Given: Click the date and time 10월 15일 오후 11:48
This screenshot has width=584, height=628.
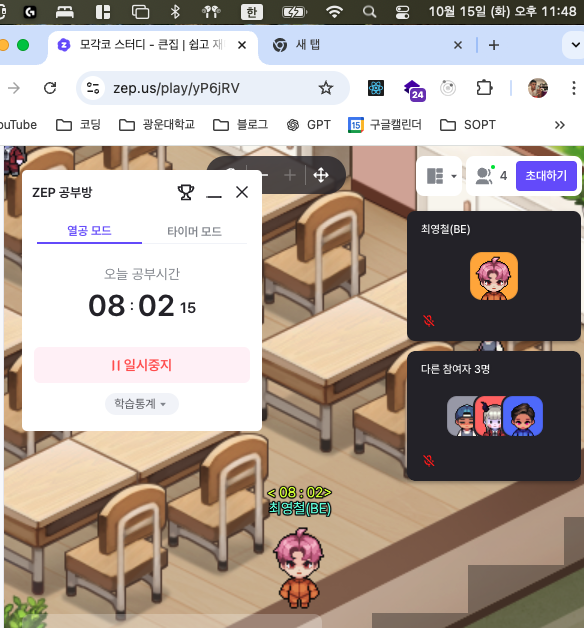Looking at the screenshot, I should click(502, 11).
